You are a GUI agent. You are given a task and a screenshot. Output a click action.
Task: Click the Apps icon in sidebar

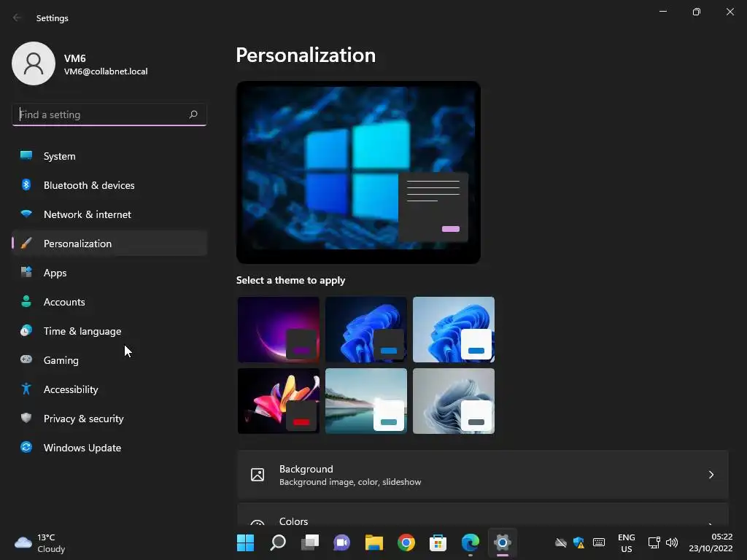click(26, 273)
